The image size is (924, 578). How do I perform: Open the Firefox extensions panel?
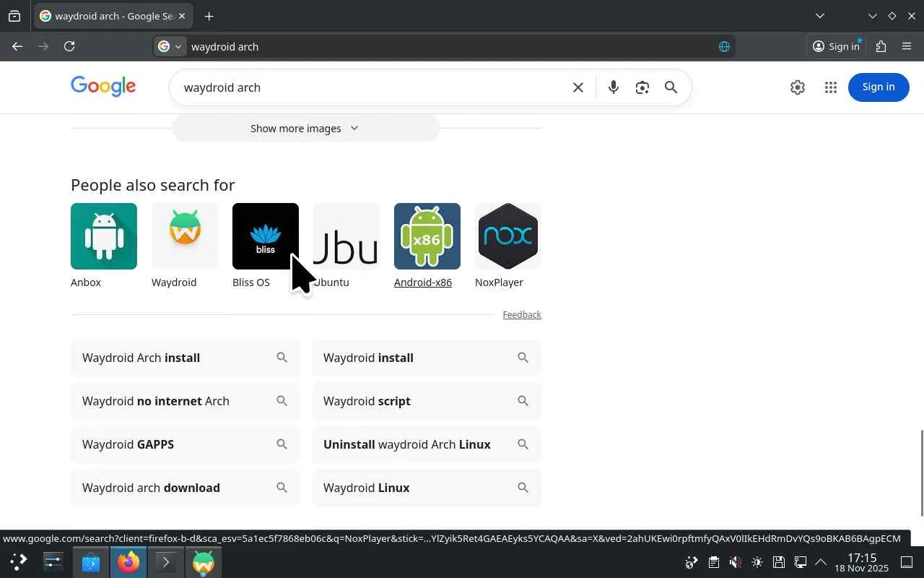[x=881, y=46]
